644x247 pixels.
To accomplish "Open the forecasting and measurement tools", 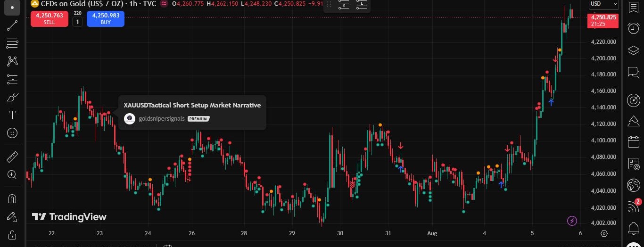I will pyautogui.click(x=12, y=79).
